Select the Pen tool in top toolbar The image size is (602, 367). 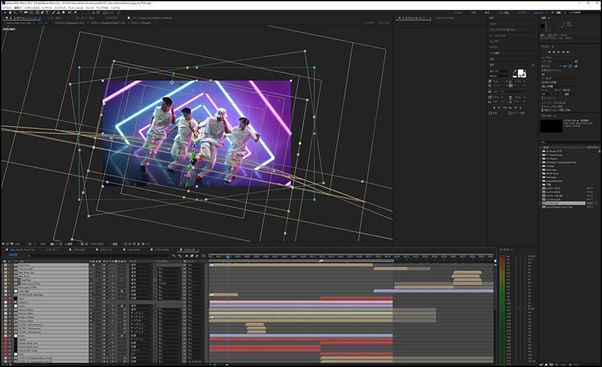(x=43, y=13)
